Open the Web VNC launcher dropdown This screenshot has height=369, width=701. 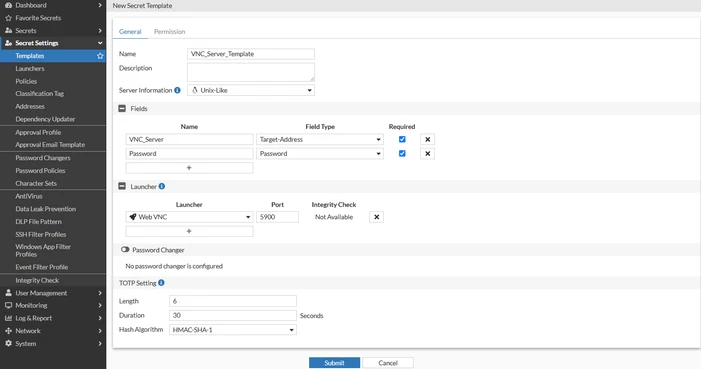tap(189, 217)
